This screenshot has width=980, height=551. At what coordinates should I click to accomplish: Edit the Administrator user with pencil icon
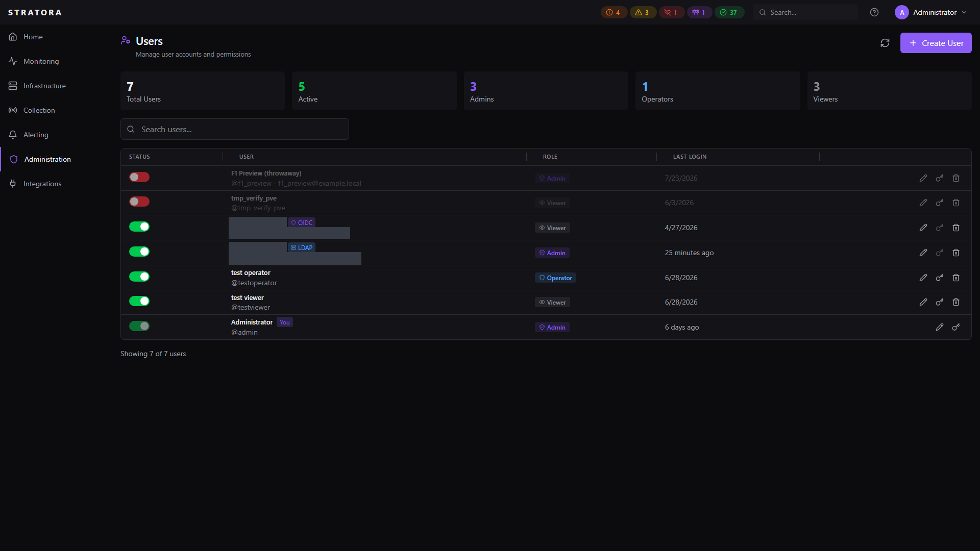[x=940, y=327]
